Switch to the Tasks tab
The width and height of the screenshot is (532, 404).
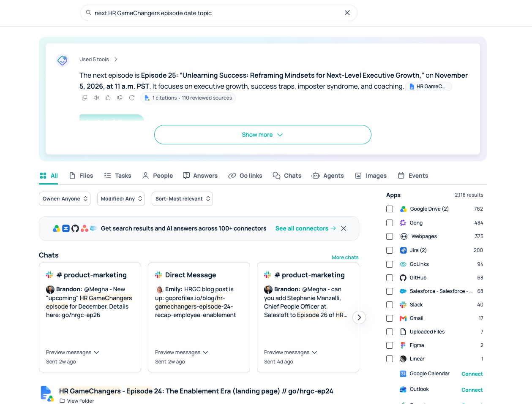pos(117,176)
